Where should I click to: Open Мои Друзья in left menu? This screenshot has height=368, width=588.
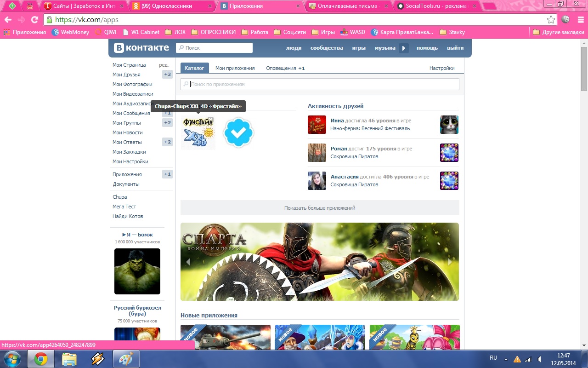[126, 75]
